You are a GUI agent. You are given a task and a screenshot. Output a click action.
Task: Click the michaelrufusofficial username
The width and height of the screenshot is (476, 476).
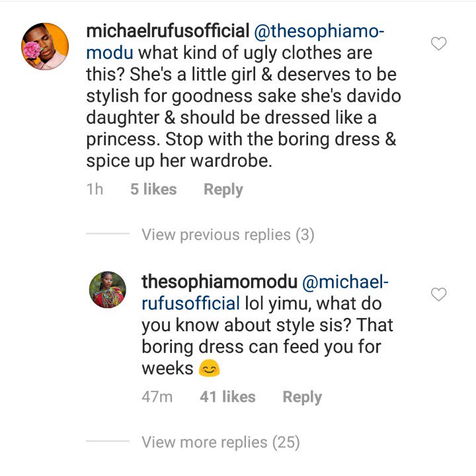[x=168, y=31]
